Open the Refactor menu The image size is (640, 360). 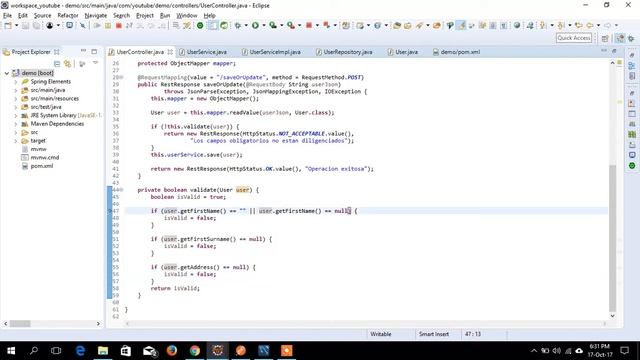(x=68, y=16)
